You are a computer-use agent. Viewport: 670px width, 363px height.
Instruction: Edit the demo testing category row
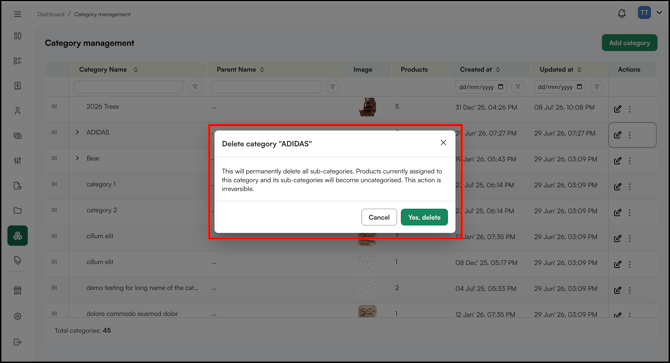(617, 290)
